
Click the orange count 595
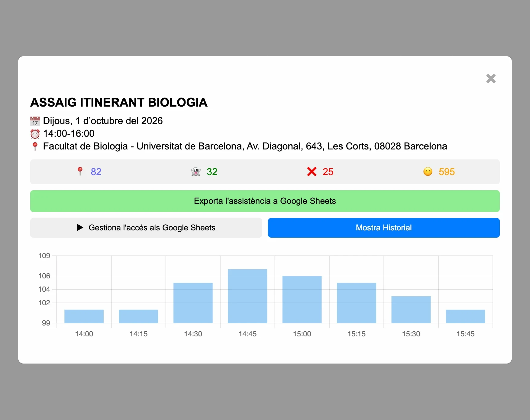tap(447, 172)
